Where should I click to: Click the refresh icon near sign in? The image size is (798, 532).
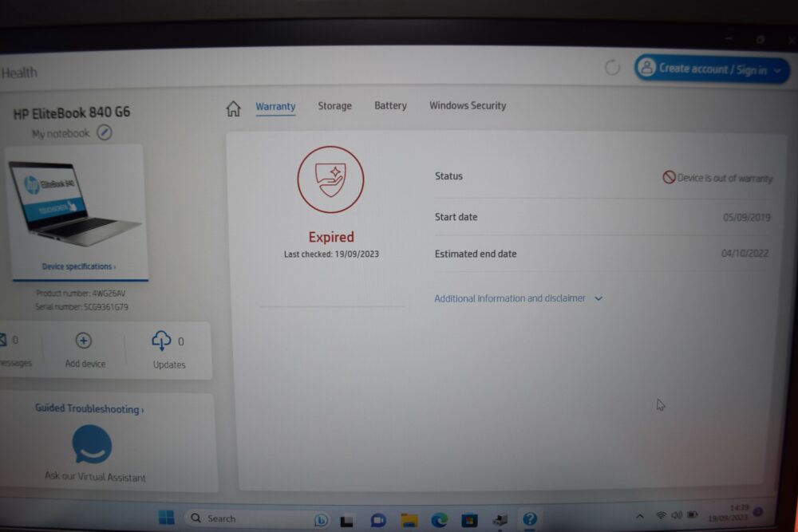point(612,67)
